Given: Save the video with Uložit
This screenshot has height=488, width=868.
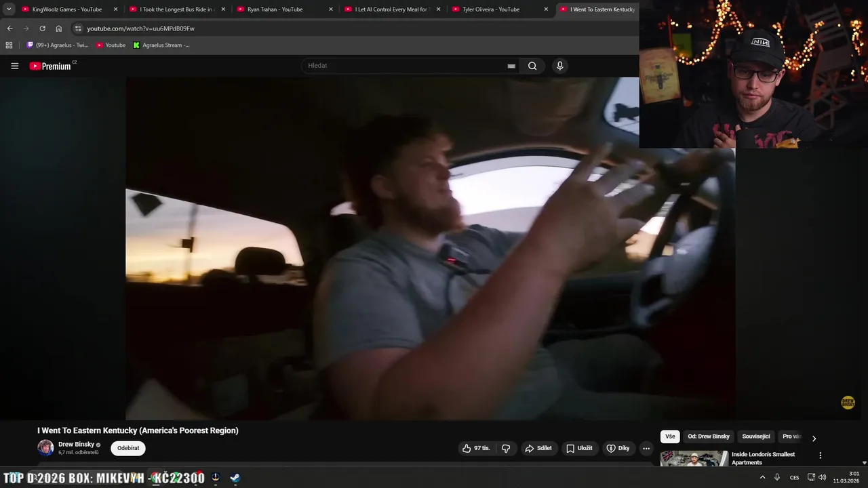Looking at the screenshot, I should pyautogui.click(x=579, y=448).
